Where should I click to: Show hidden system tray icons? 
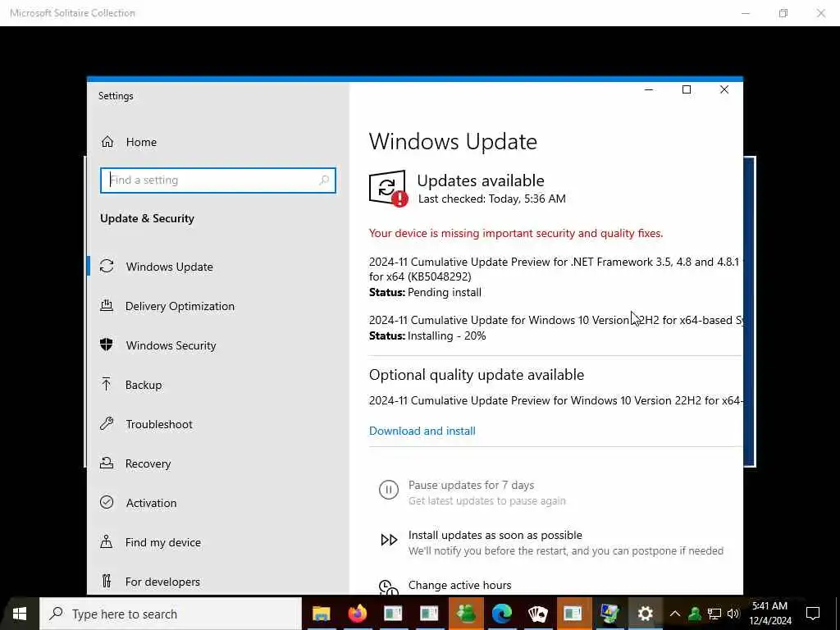[675, 614]
